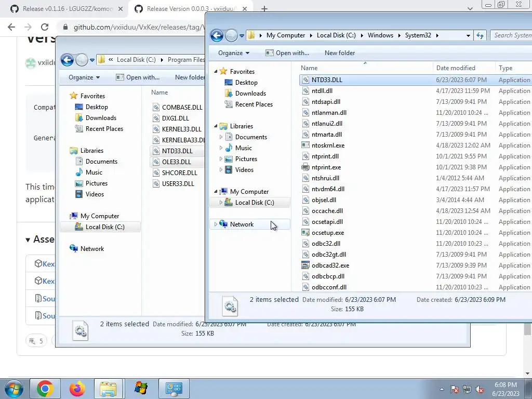Expand the Network node in System32 window

tap(216, 224)
